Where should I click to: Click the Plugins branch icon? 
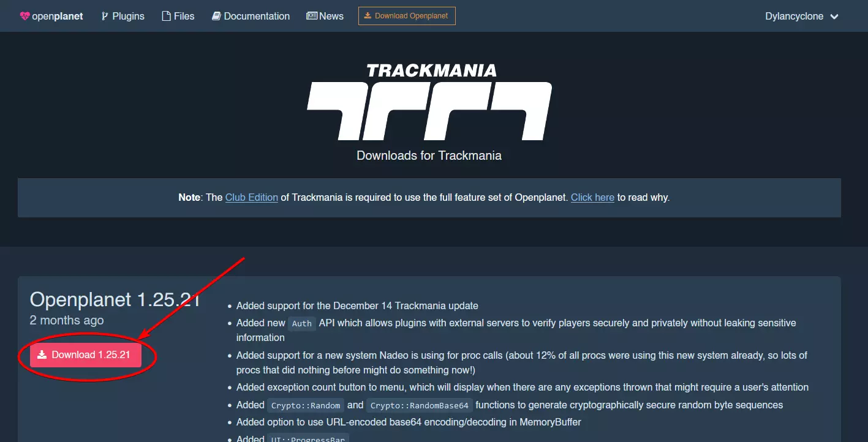point(104,17)
